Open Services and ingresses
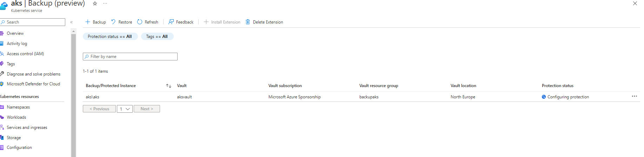 (27, 127)
